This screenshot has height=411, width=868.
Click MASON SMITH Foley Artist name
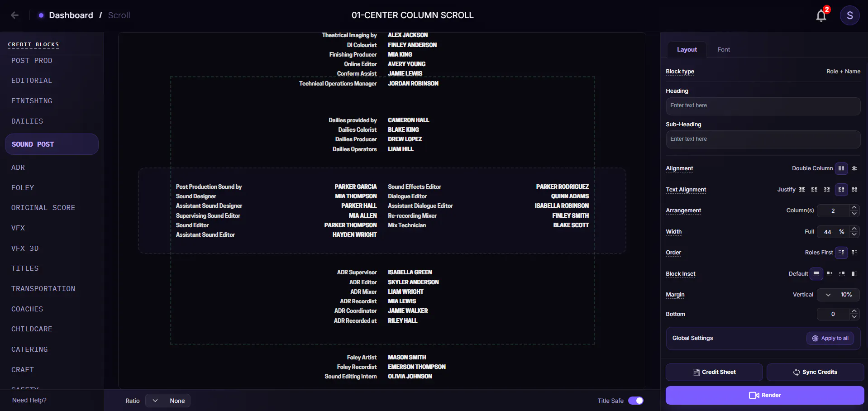coord(407,357)
